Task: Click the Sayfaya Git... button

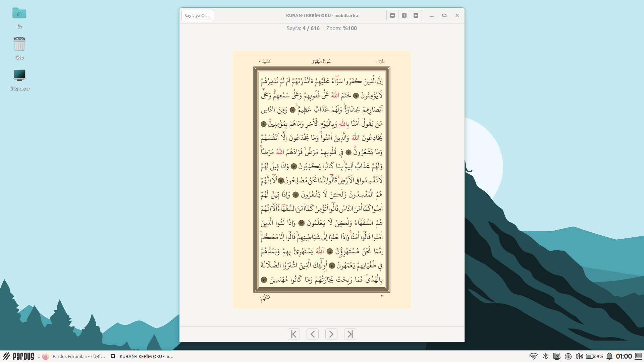Action: click(198, 15)
